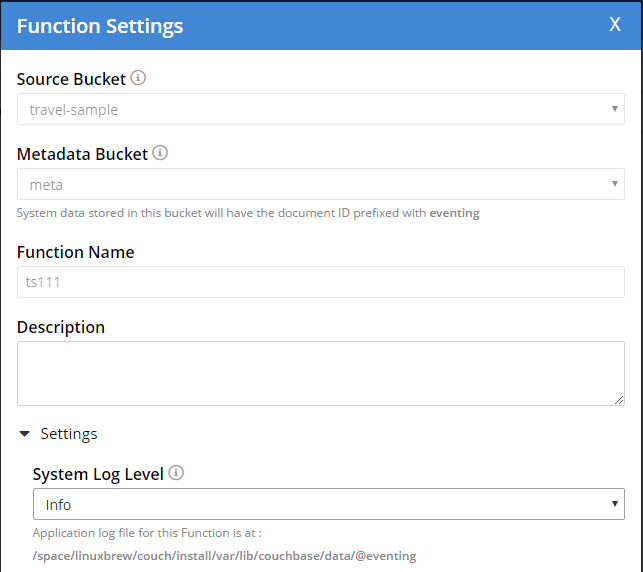Click the bold eventing prefix text
Image resolution: width=643 pixels, height=572 pixels.
point(454,213)
